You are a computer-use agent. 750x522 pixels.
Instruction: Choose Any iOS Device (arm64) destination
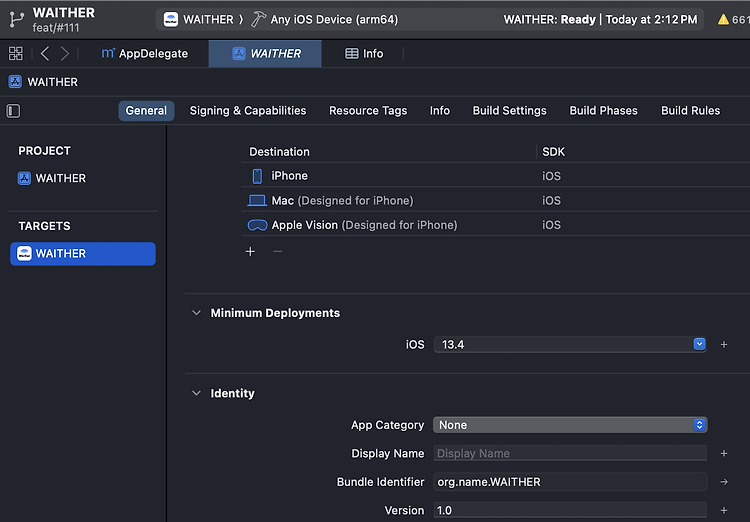[334, 20]
